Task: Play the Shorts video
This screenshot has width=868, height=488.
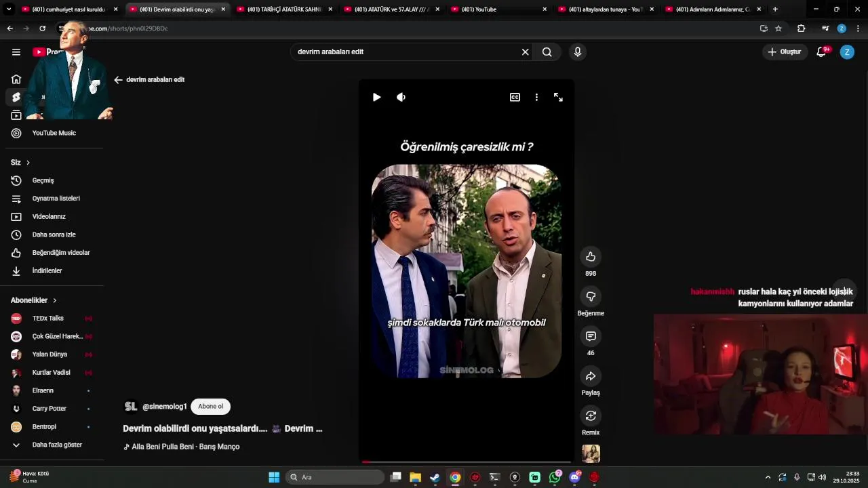Action: click(376, 97)
